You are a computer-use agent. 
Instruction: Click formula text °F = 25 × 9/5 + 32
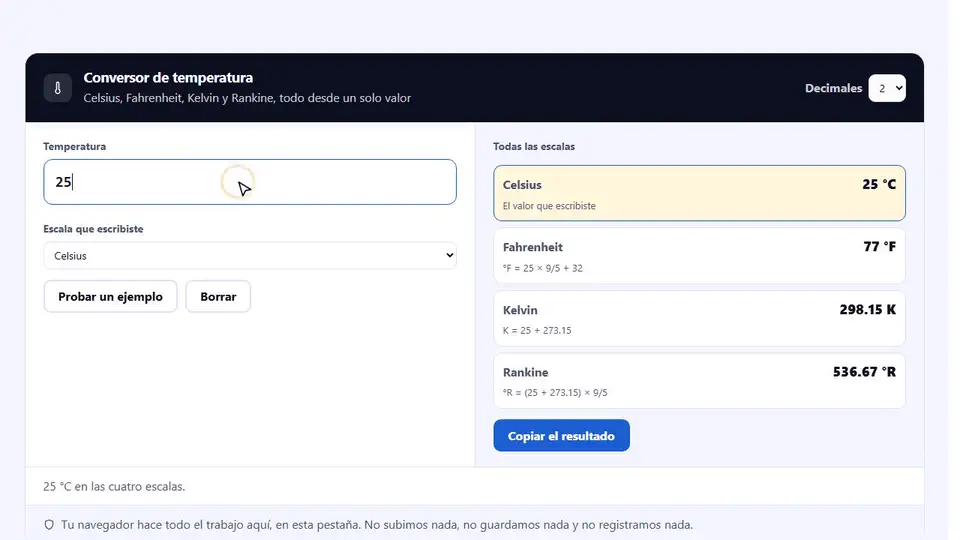pos(542,268)
